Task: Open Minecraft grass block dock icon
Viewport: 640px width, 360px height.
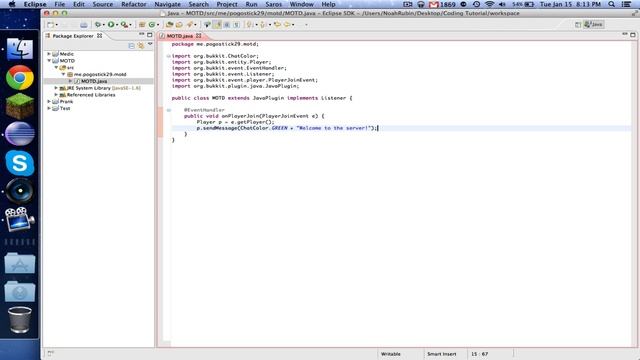Action: pyautogui.click(x=20, y=106)
